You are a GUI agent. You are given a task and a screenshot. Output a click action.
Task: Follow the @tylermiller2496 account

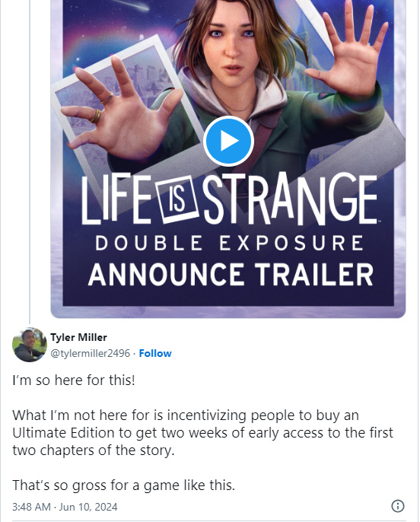(155, 353)
